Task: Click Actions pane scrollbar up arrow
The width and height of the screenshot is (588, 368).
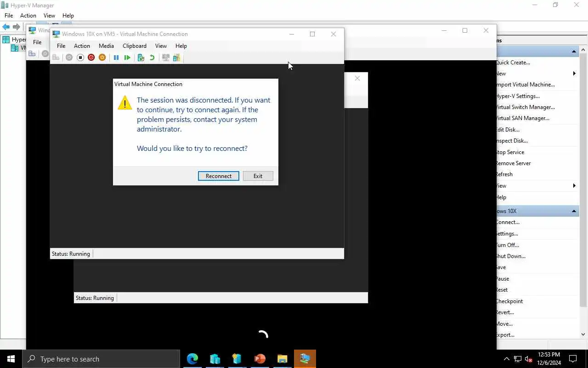Action: [x=583, y=50]
